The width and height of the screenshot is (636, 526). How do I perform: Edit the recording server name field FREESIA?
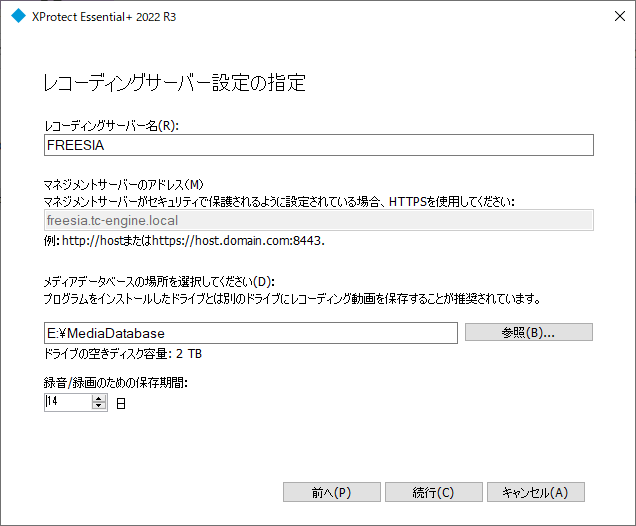[319, 145]
